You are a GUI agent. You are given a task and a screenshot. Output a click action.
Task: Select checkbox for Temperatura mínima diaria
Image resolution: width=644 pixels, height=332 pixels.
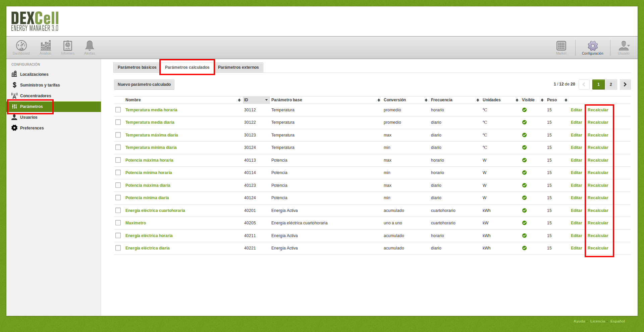pos(118,147)
